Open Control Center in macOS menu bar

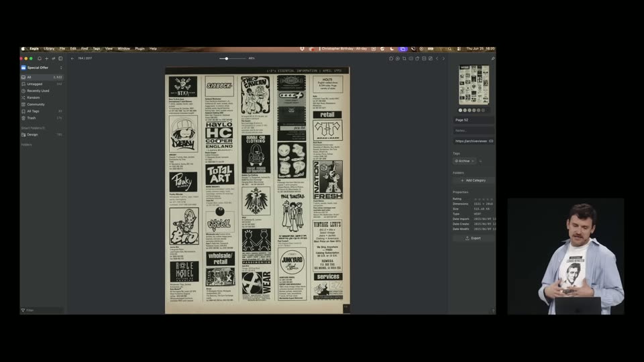(x=459, y=48)
